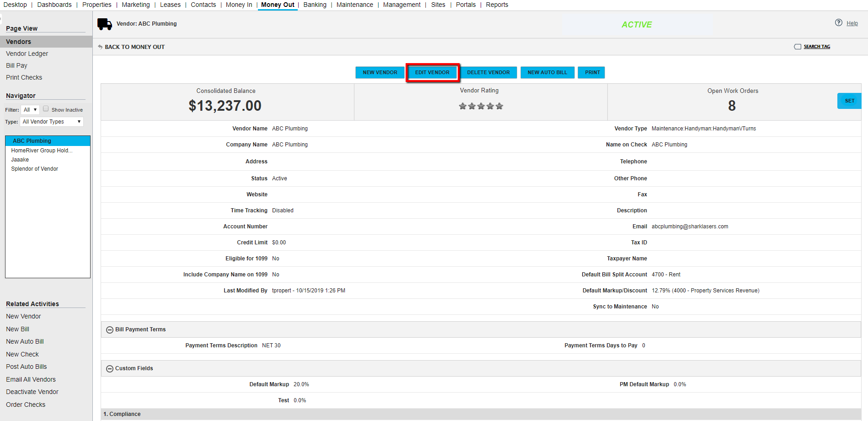The width and height of the screenshot is (868, 421).
Task: Open Vendor Ledger in Page View
Action: (x=27, y=54)
